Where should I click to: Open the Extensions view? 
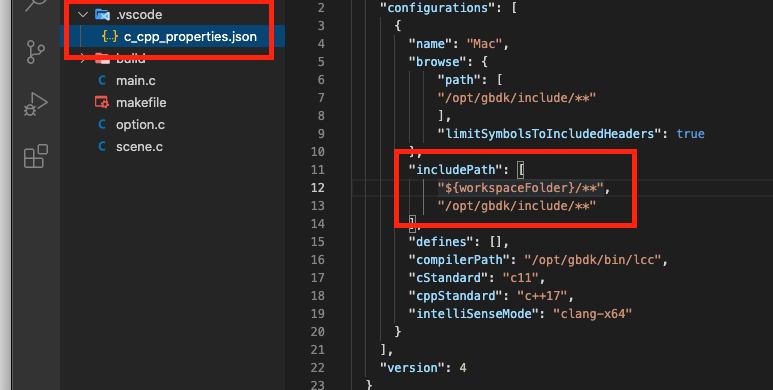pos(35,156)
